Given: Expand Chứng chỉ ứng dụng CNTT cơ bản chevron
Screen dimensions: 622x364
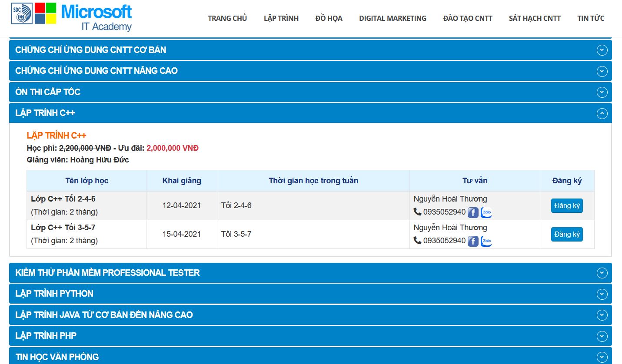Looking at the screenshot, I should pyautogui.click(x=602, y=50).
